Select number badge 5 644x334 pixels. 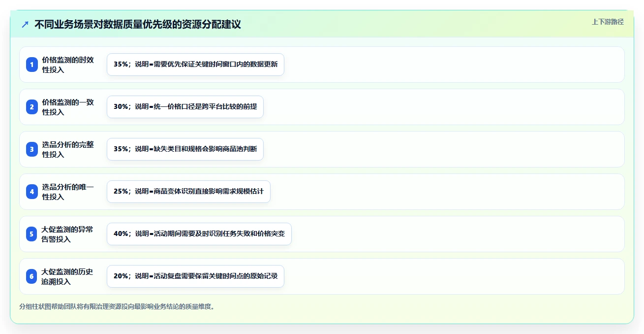[x=32, y=234]
